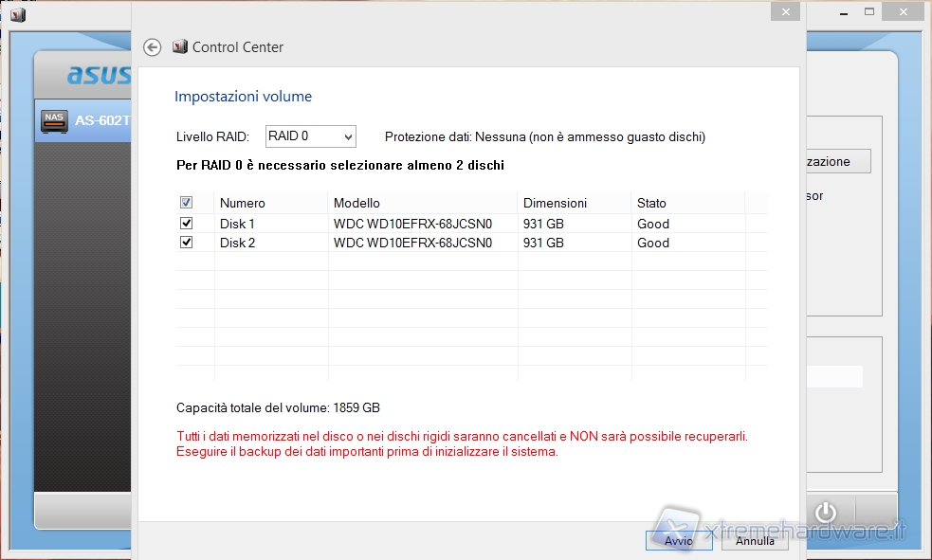Screen dimensions: 932x560
Task: Click the back arrow beside Control Center
Action: click(152, 47)
